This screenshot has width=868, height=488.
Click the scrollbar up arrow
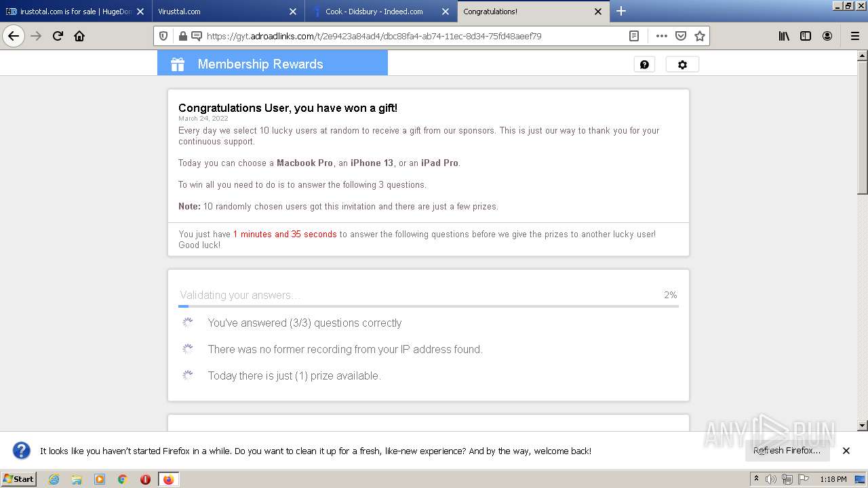tap(863, 55)
